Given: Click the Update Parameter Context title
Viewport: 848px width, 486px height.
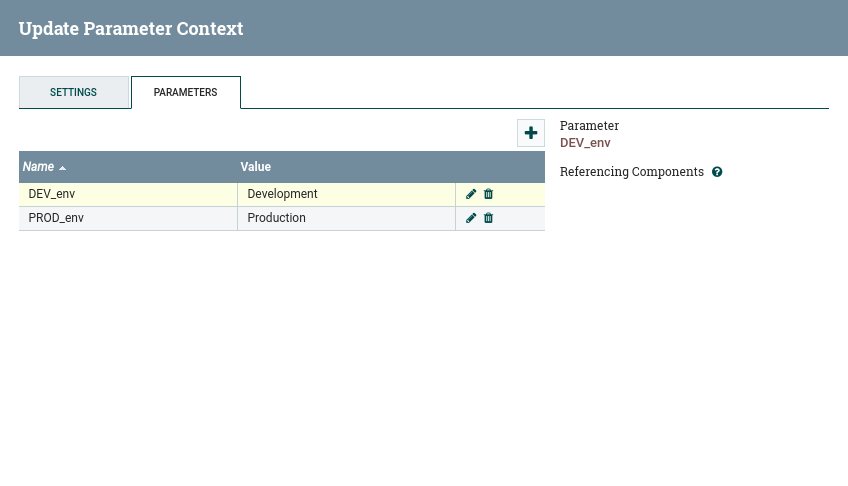Looking at the screenshot, I should tap(131, 28).
